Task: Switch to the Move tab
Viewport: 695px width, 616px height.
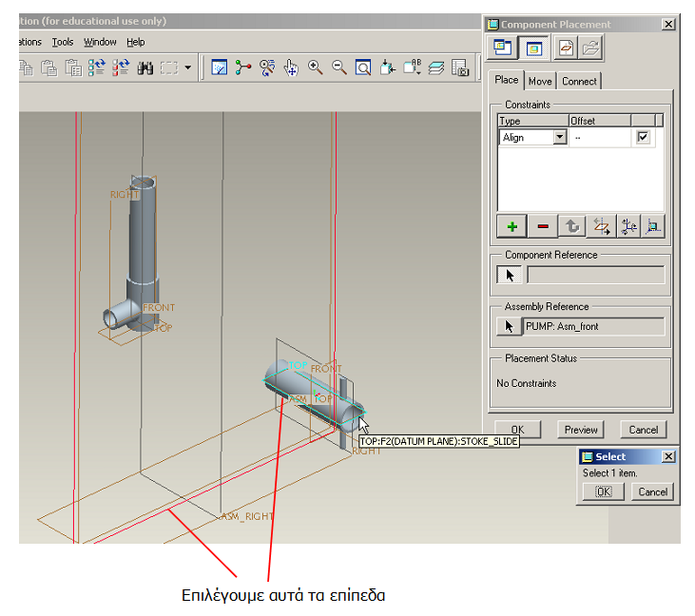Action: point(540,81)
